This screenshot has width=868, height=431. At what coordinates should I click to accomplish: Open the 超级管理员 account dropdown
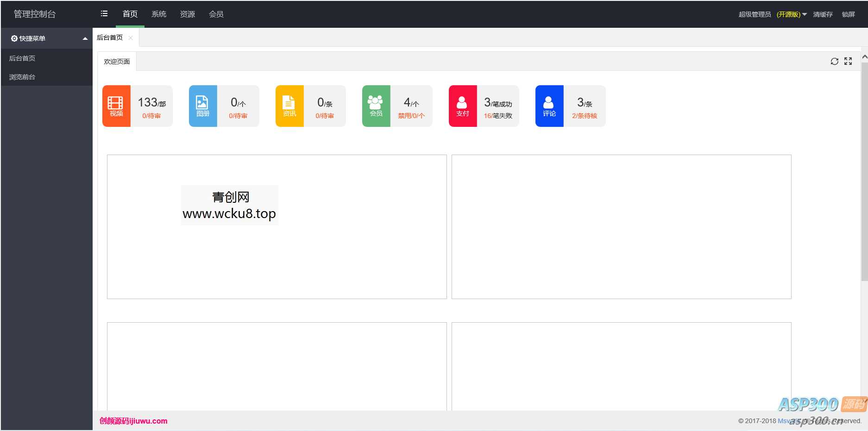pos(772,14)
